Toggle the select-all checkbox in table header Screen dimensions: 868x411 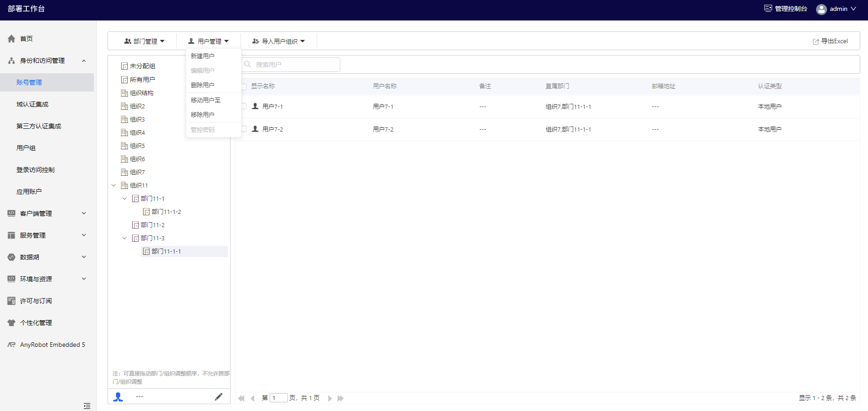244,86
